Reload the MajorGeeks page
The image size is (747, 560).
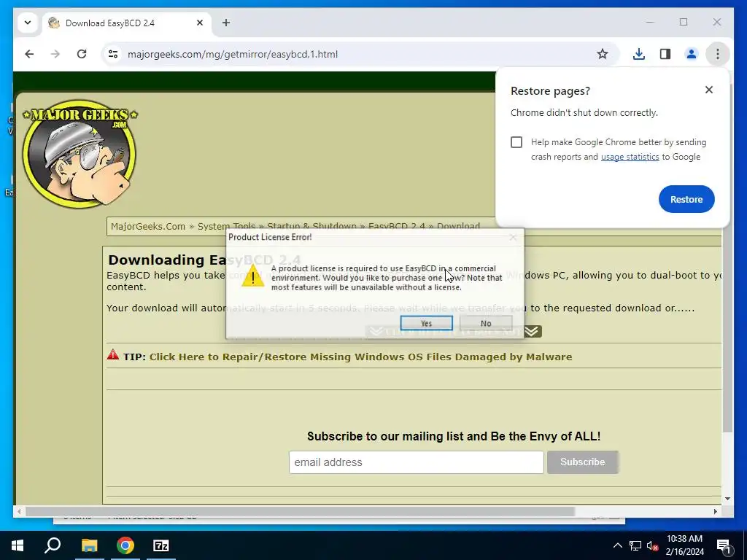pos(82,54)
